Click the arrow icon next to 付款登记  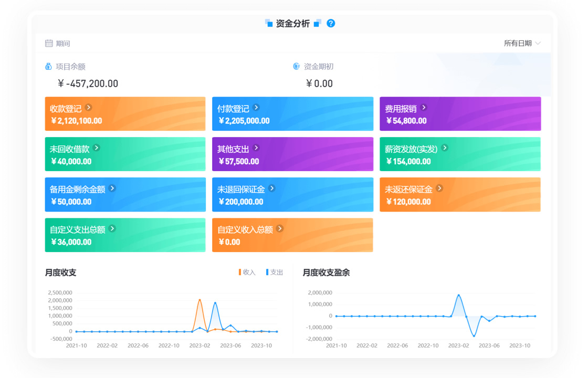(x=256, y=108)
